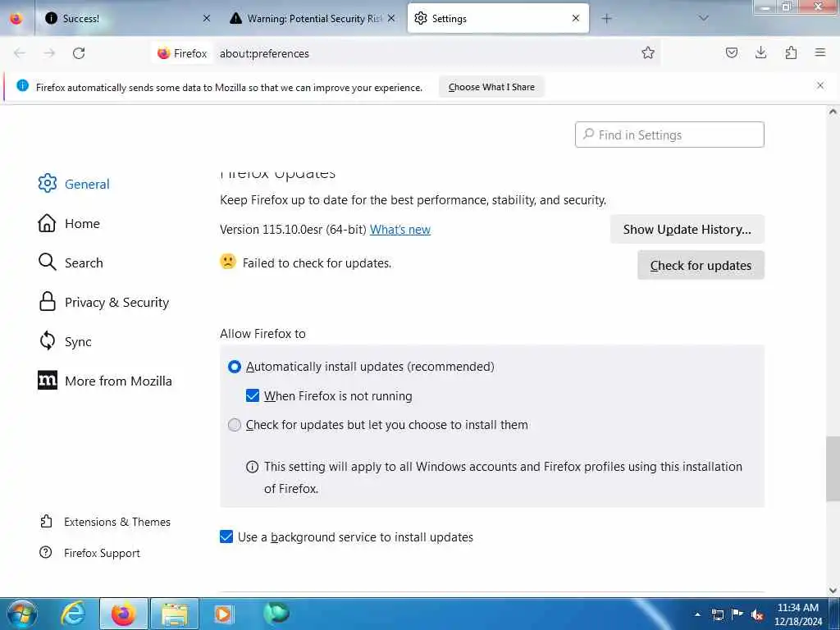Open the Firefox hamburger application menu

pyautogui.click(x=820, y=52)
